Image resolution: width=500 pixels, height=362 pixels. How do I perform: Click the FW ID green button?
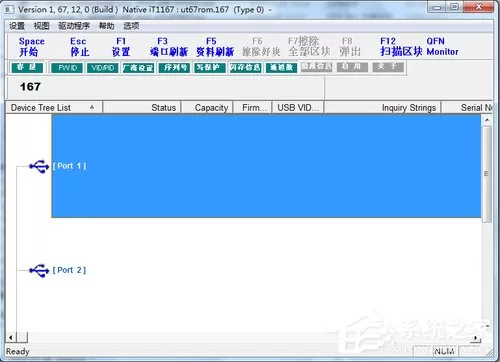pos(67,68)
